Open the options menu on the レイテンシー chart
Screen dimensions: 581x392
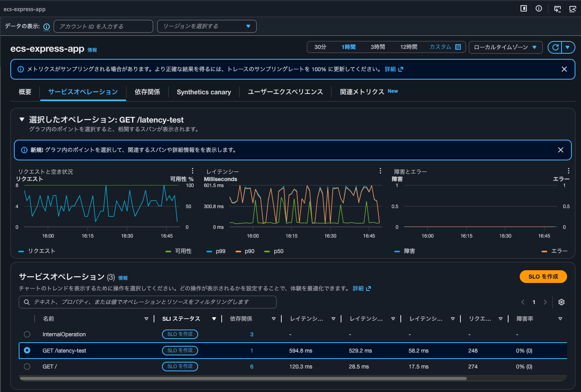[380, 170]
